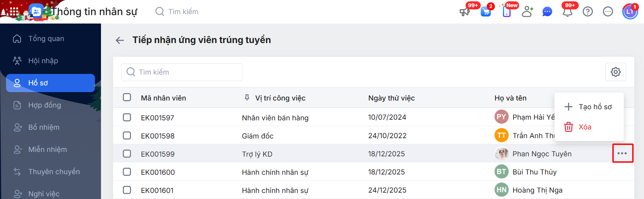Toggle the select-all header checkbox

(127, 97)
